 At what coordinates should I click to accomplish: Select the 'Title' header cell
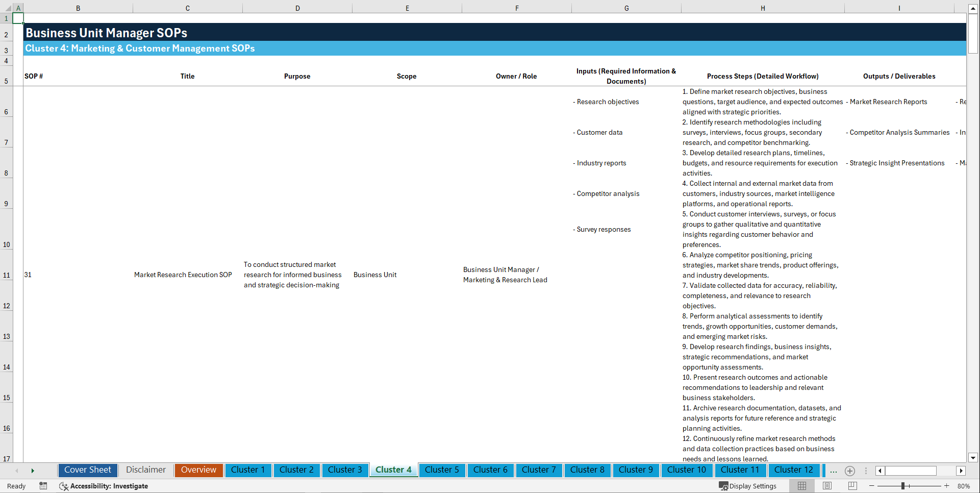click(x=187, y=76)
